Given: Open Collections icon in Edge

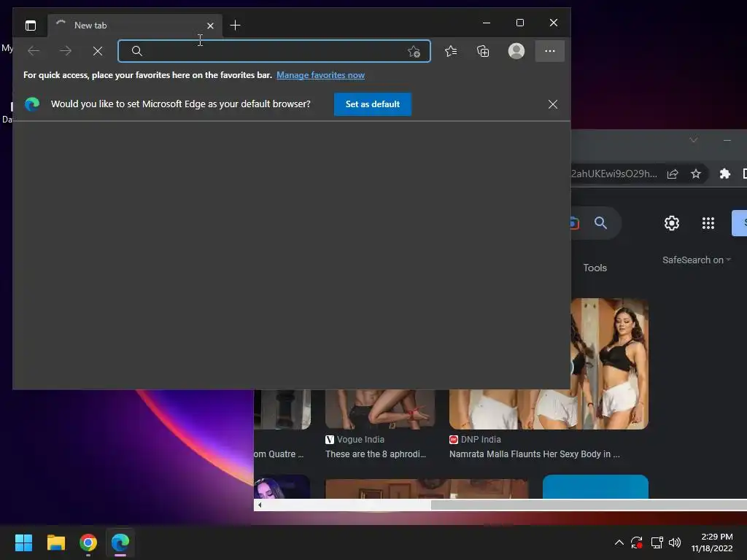Looking at the screenshot, I should point(483,51).
